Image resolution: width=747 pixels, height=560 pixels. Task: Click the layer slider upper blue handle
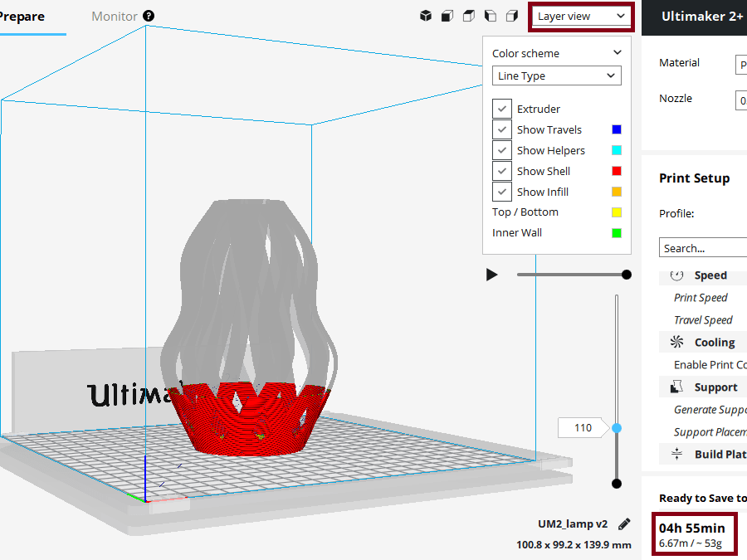click(x=617, y=428)
